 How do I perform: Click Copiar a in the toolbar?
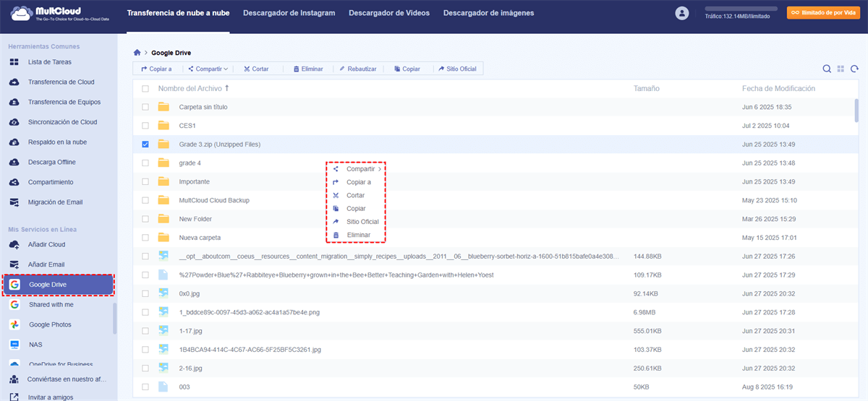(156, 69)
